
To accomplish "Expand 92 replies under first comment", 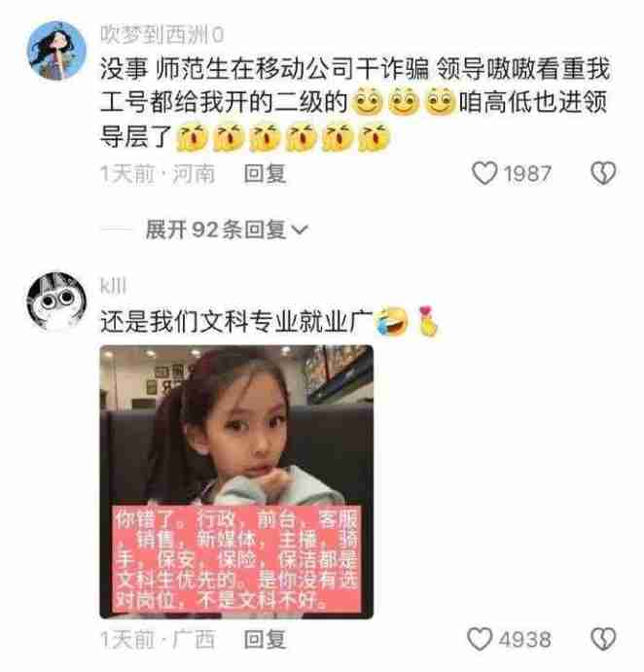I will [x=226, y=230].
